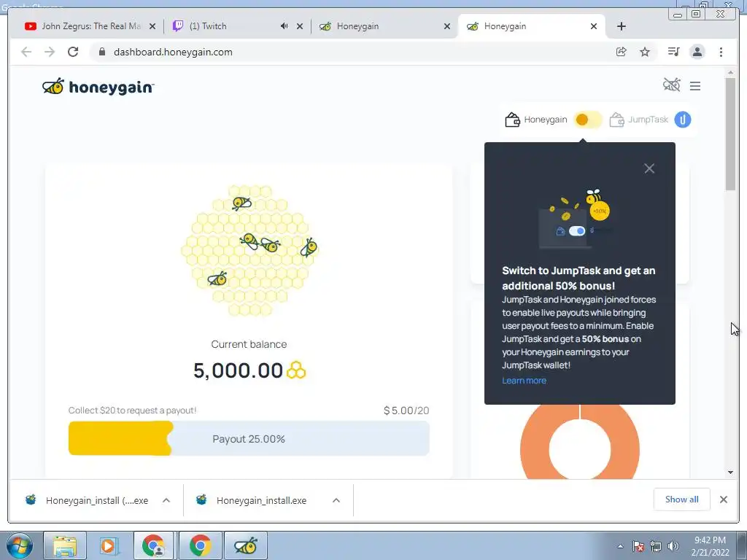747x560 pixels.
Task: Click the blue JumpTask circle logo
Action: click(682, 120)
